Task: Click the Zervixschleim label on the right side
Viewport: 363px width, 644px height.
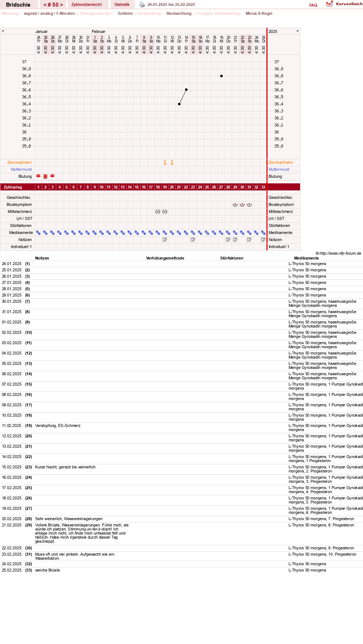Action: pos(280,162)
